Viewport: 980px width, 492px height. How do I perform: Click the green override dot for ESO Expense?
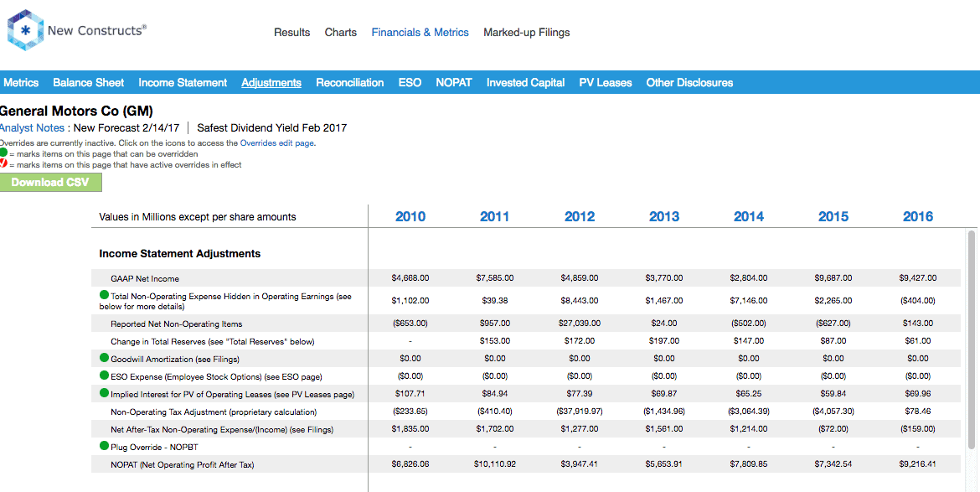pos(105,375)
